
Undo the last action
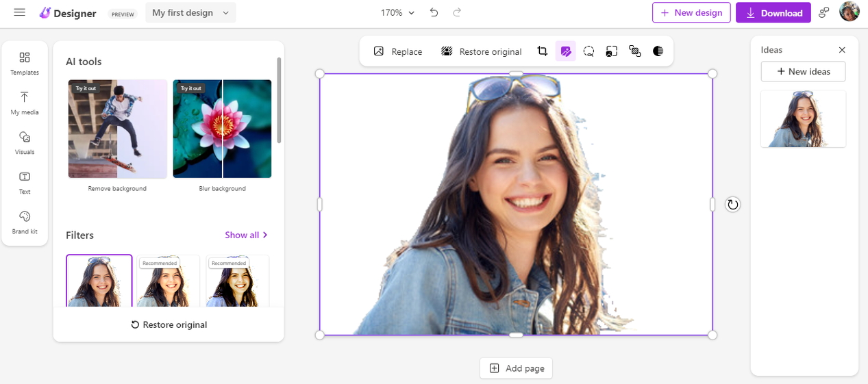[434, 12]
